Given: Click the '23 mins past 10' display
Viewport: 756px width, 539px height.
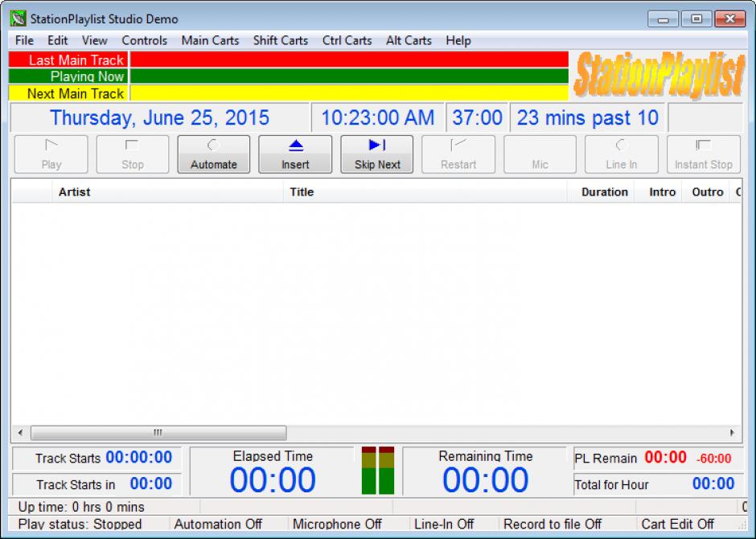Looking at the screenshot, I should [587, 117].
